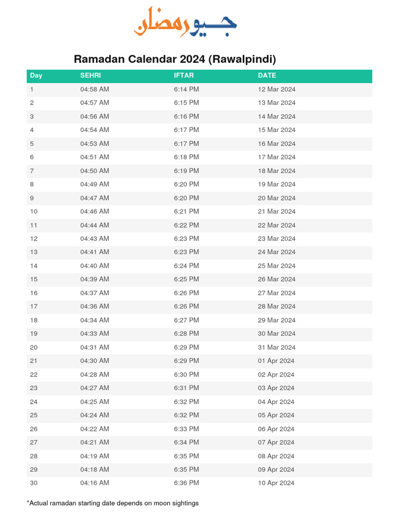The image size is (399, 532).
Task: Select the 15 Mar 2024 date cell
Action: (x=276, y=130)
